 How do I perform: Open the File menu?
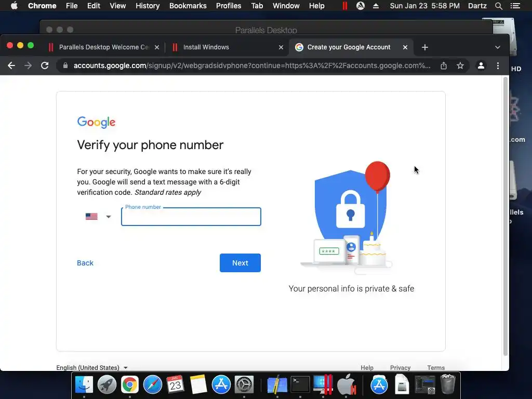point(72,6)
